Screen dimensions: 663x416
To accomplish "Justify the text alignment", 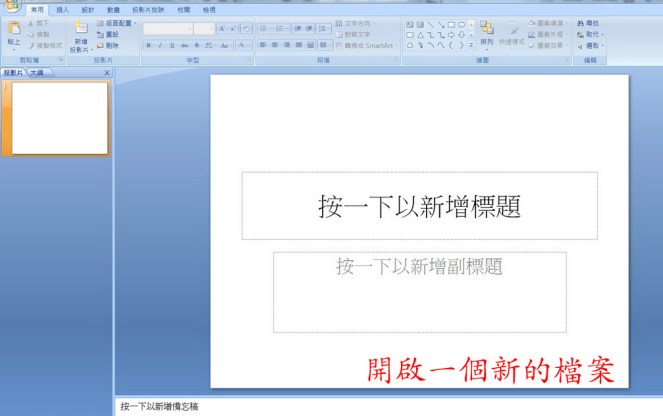I will [299, 44].
